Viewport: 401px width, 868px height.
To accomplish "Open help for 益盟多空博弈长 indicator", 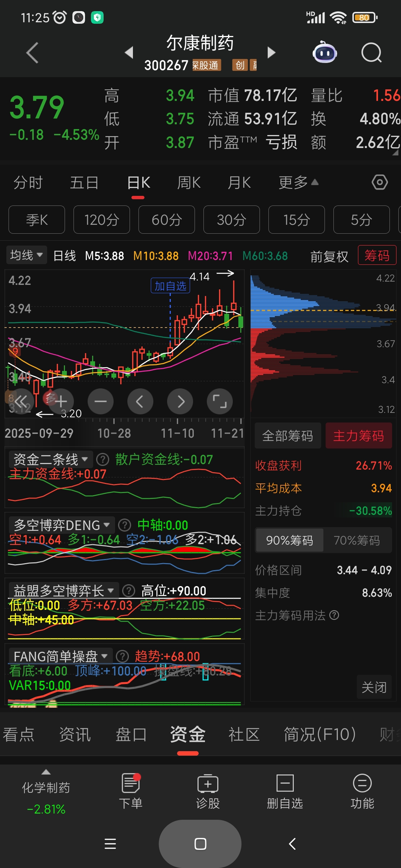I will (x=129, y=591).
